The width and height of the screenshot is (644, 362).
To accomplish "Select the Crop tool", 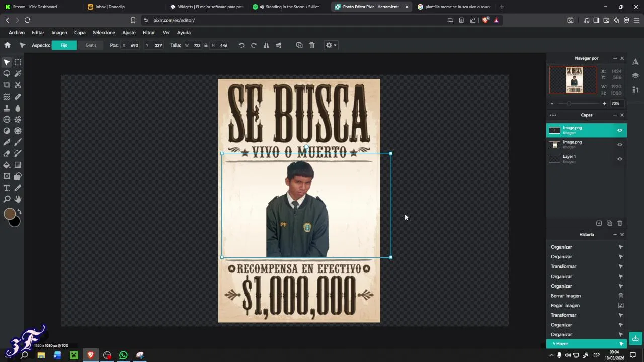I will click(x=7, y=85).
